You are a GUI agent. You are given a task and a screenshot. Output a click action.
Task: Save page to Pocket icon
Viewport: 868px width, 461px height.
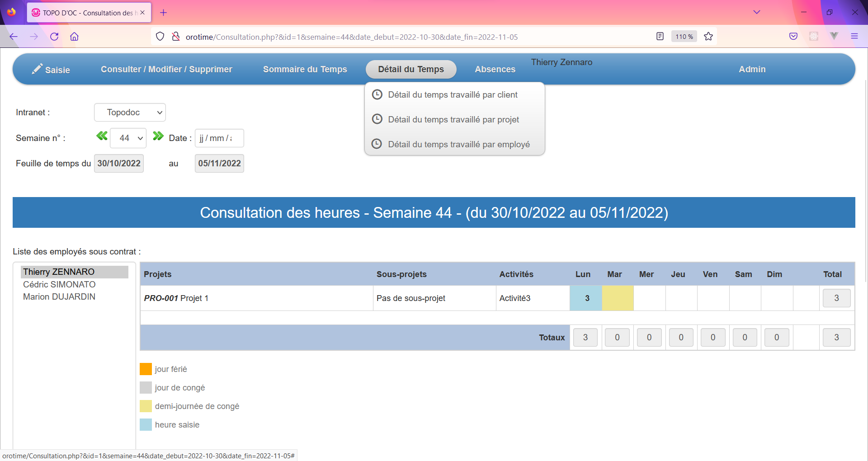pos(793,37)
